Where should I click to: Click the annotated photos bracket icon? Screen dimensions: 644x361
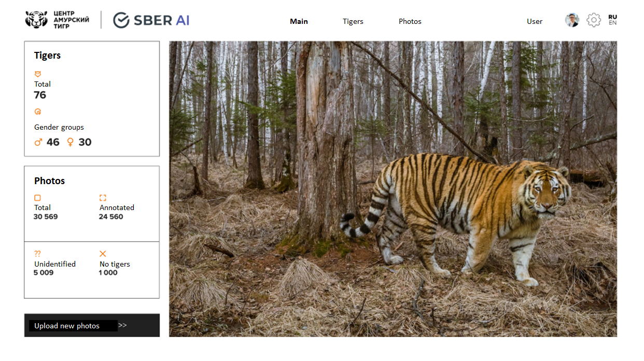click(103, 198)
